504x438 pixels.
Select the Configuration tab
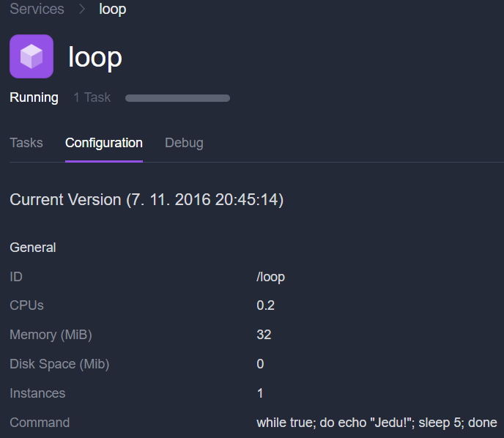point(104,143)
